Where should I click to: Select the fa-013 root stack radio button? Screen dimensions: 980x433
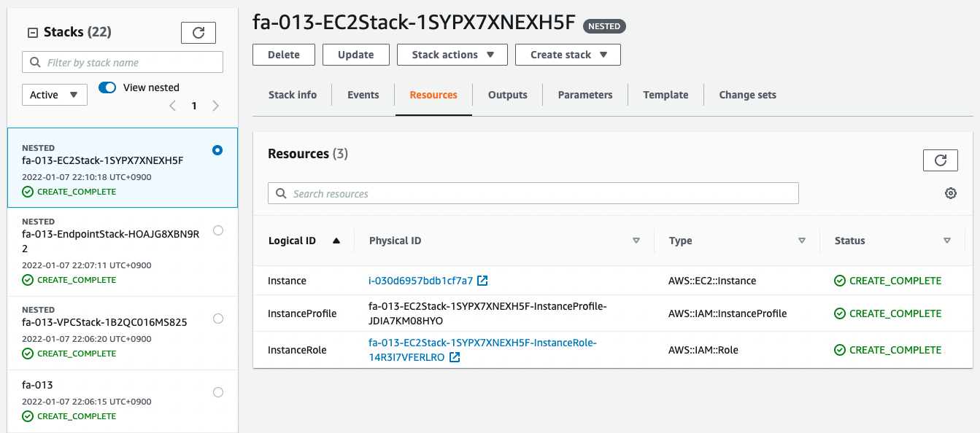pos(217,392)
